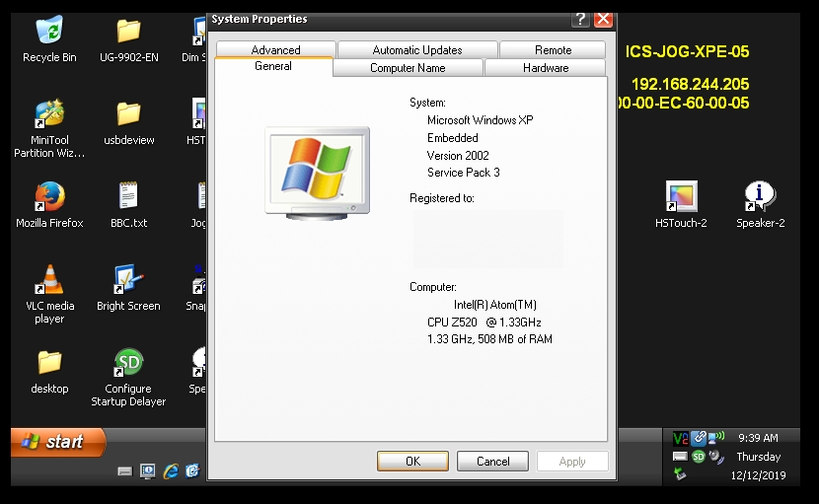The width and height of the screenshot is (819, 504).
Task: Click the Internet Explorer quick launch icon
Action: click(x=171, y=471)
